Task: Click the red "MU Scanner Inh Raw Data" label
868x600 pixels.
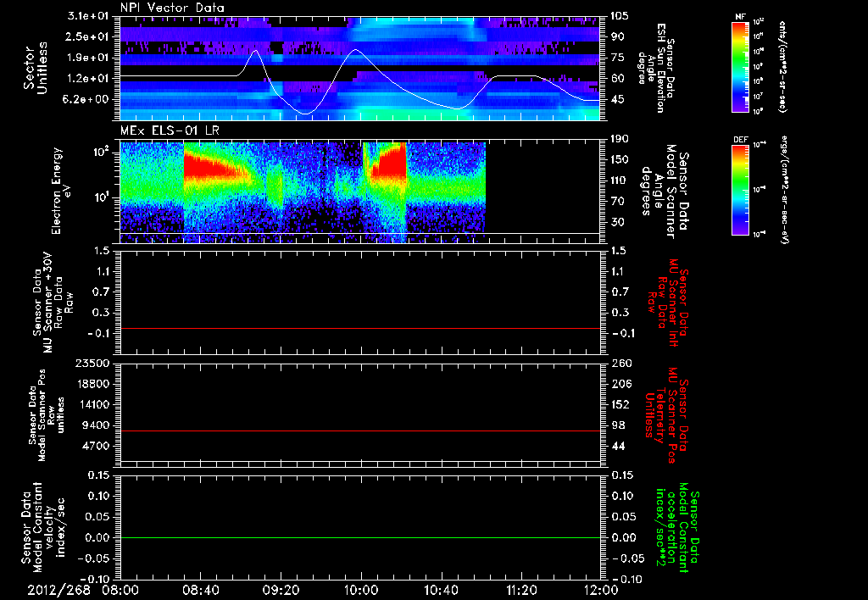Action: coord(668,303)
